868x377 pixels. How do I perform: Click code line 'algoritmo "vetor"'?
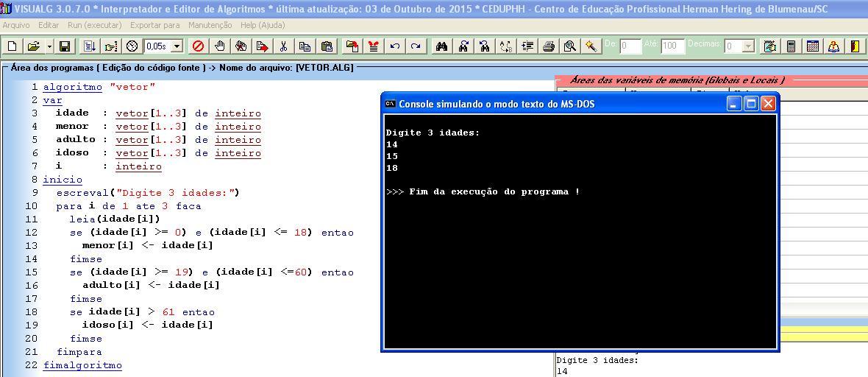point(99,87)
